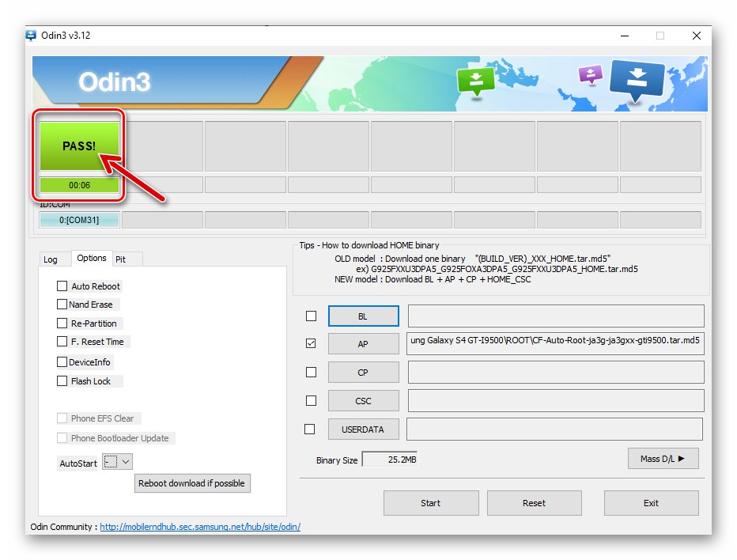Screen dimensions: 737x560
Task: Select the Options tab
Action: (92, 258)
